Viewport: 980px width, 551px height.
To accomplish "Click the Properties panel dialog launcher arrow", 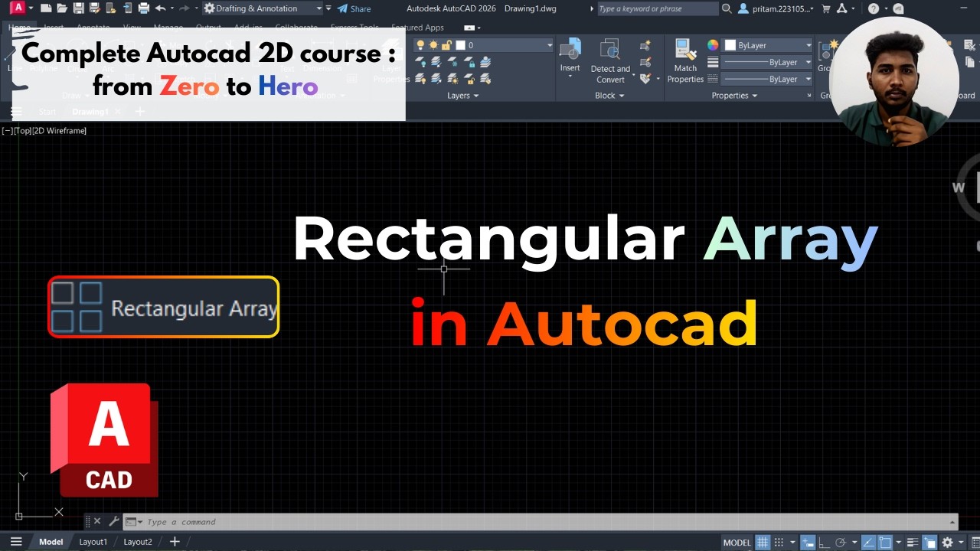I will [x=809, y=96].
